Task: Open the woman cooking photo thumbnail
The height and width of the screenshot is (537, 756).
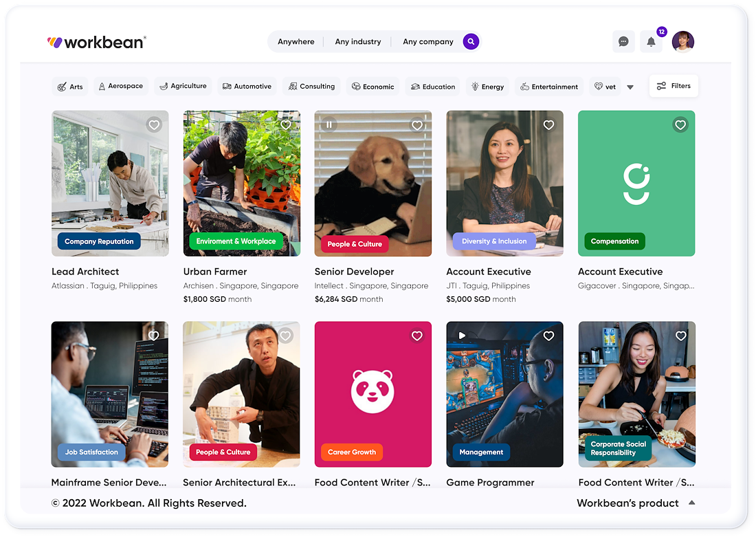Action: [636, 394]
